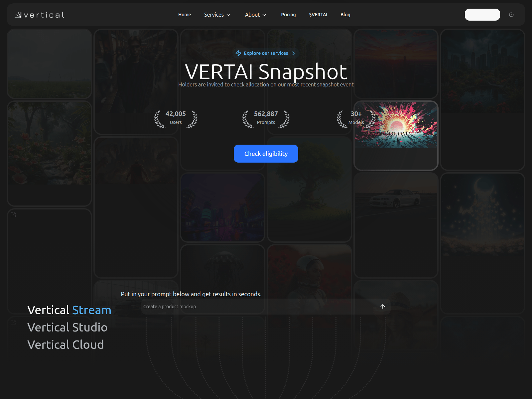Click the Holders are invited subtitle text
This screenshot has width=532, height=399.
point(266,84)
